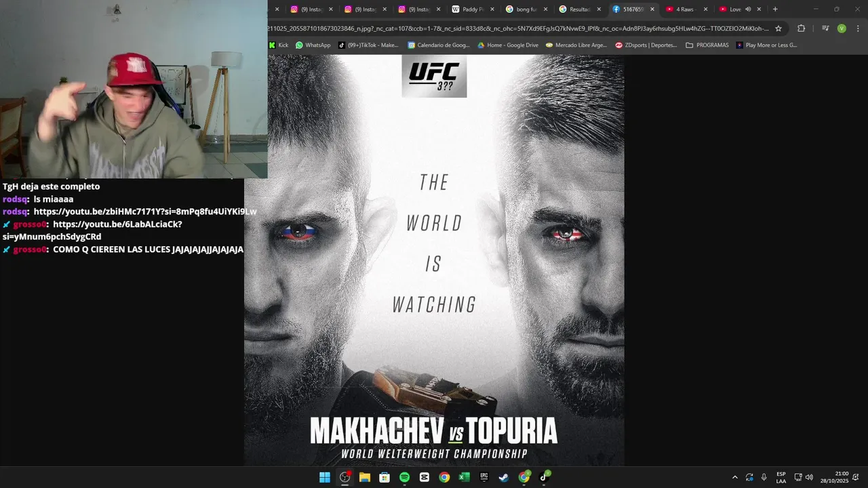Open the Mercado Libre Argentina bookmark

(576, 45)
